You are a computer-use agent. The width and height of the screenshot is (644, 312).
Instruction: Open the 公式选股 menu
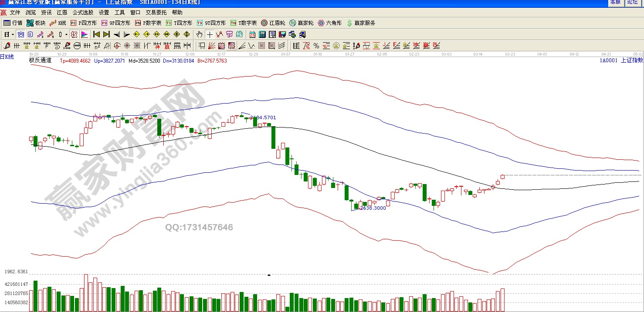coord(83,13)
